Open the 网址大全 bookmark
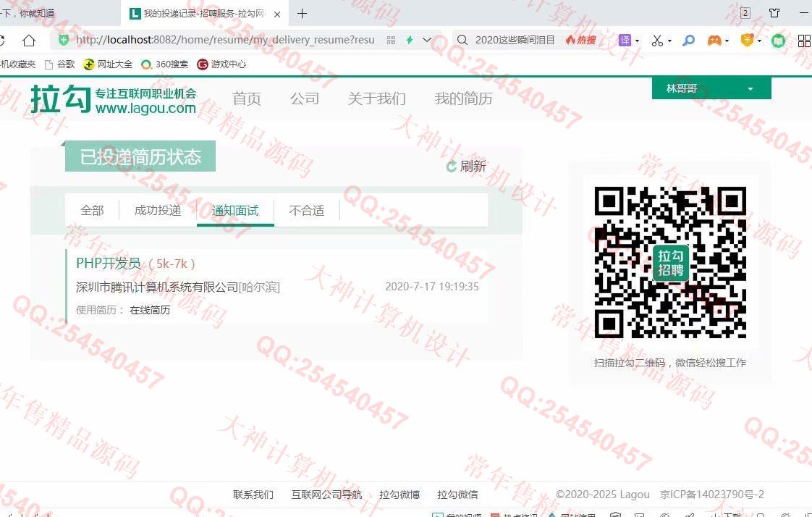 pos(109,64)
